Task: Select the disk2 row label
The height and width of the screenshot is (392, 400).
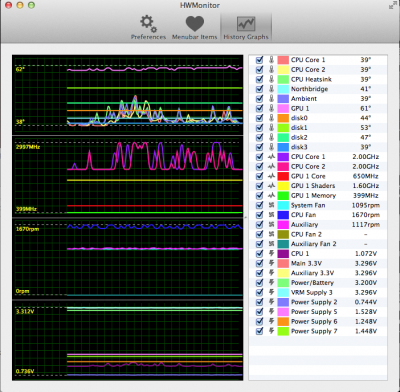Action: pyautogui.click(x=299, y=137)
